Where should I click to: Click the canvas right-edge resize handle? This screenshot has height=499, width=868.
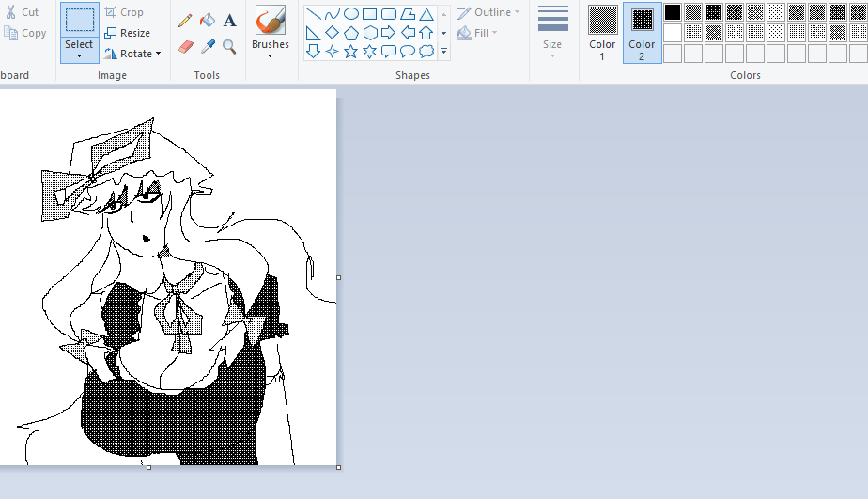[339, 277]
